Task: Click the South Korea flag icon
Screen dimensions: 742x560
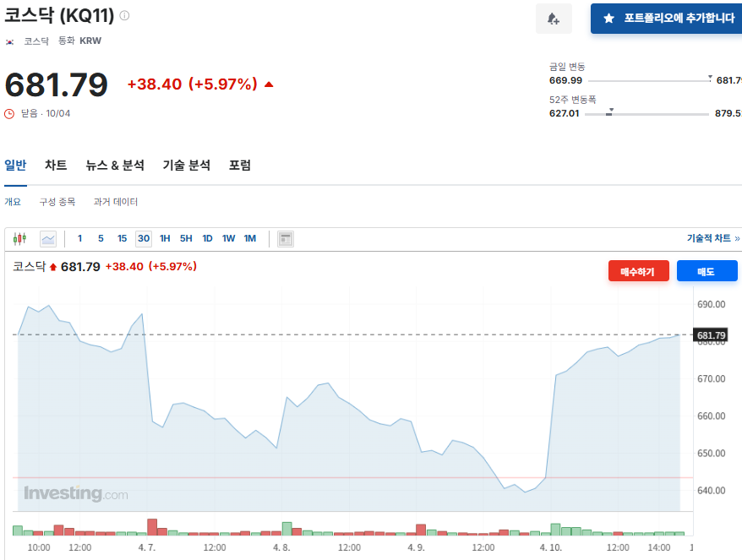Action: [x=10, y=41]
